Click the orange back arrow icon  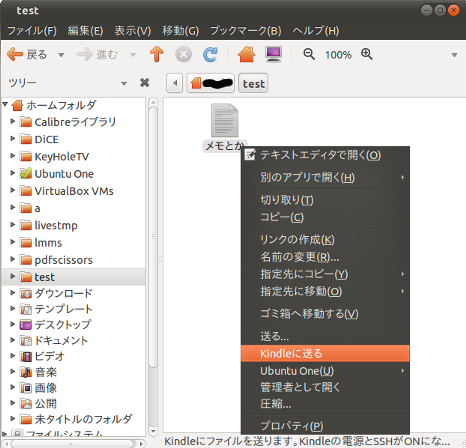pos(15,54)
